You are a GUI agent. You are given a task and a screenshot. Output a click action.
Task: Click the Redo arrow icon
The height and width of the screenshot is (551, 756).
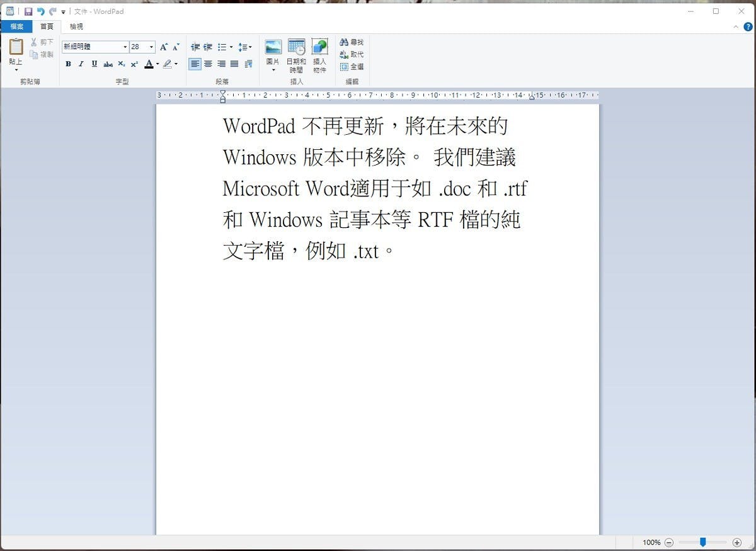tap(52, 11)
